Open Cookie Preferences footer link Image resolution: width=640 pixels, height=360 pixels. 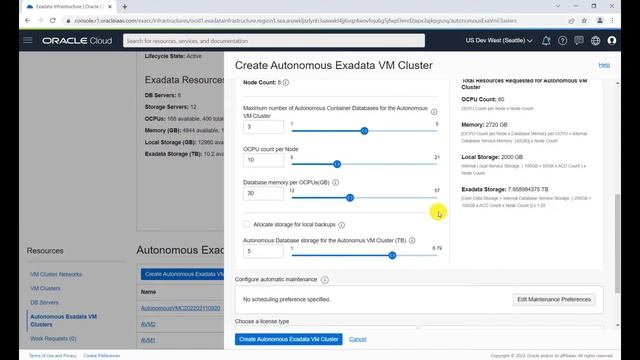point(102,356)
